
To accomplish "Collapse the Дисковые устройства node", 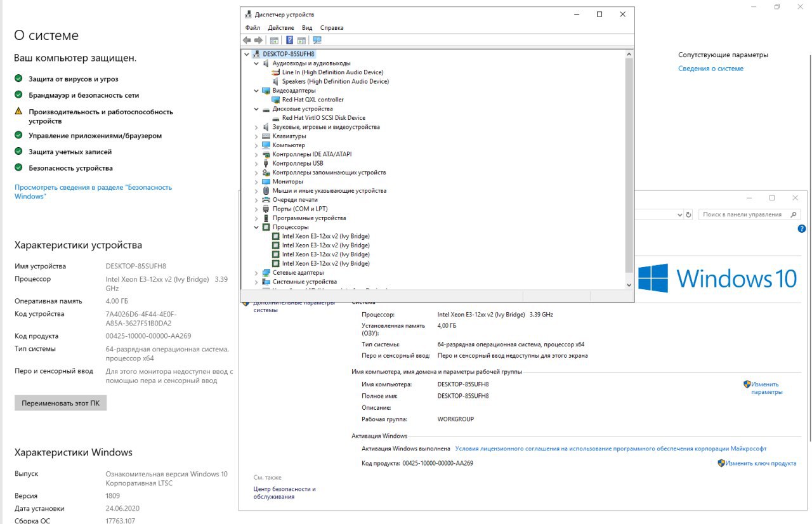I will [256, 109].
